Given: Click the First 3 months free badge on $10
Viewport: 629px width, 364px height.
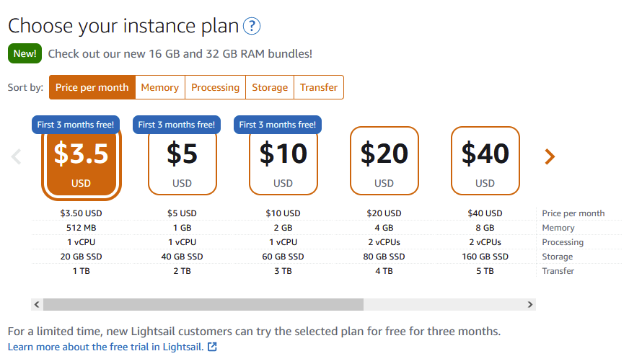Looking at the screenshot, I should click(278, 125).
